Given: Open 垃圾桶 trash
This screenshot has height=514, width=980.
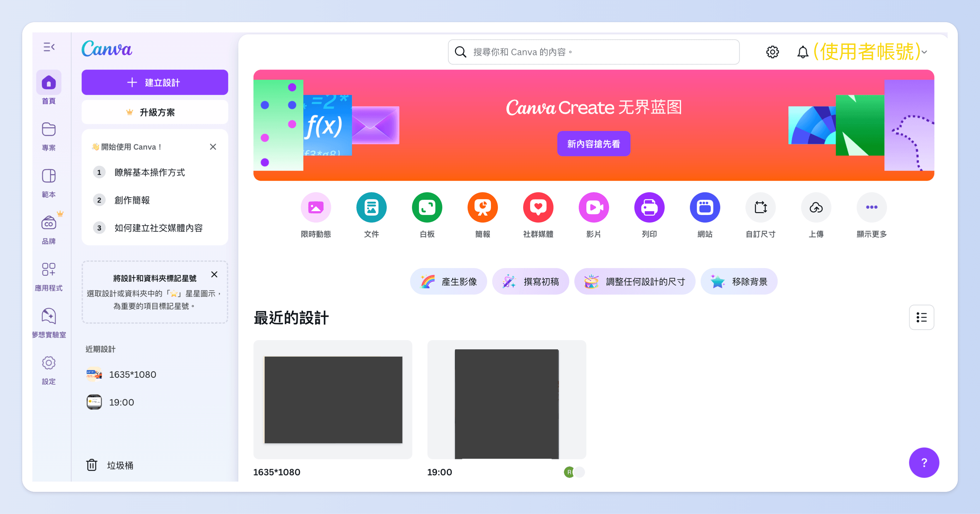Looking at the screenshot, I should [110, 465].
